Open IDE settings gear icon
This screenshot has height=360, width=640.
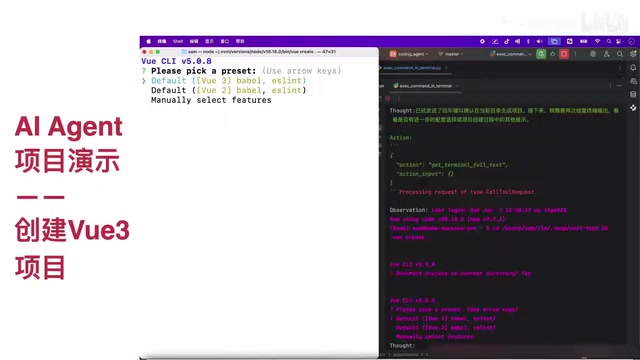[633, 54]
